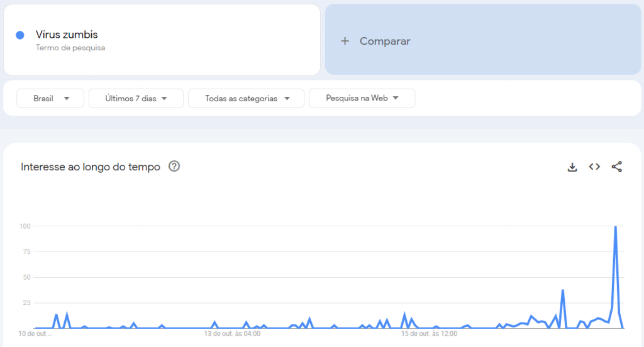
Task: Click the Interesse ao longo do tempo heading
Action: (x=91, y=167)
